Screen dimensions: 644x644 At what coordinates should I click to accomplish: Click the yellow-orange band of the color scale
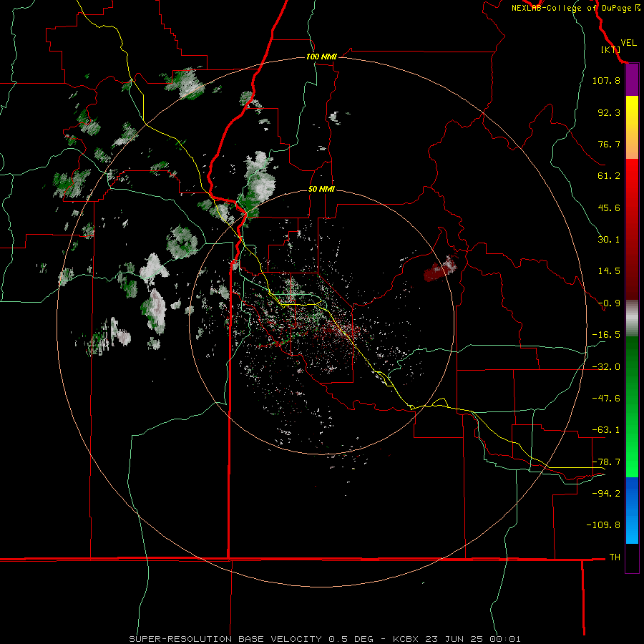pyautogui.click(x=632, y=127)
